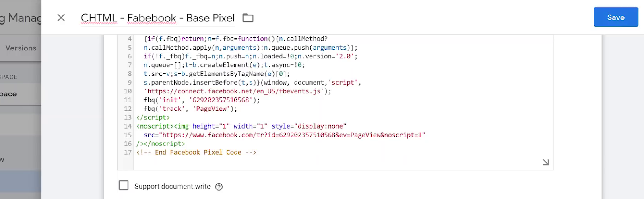This screenshot has width=644, height=199.
Task: Grab the code editor resize handle arrow
Action: pos(546,162)
